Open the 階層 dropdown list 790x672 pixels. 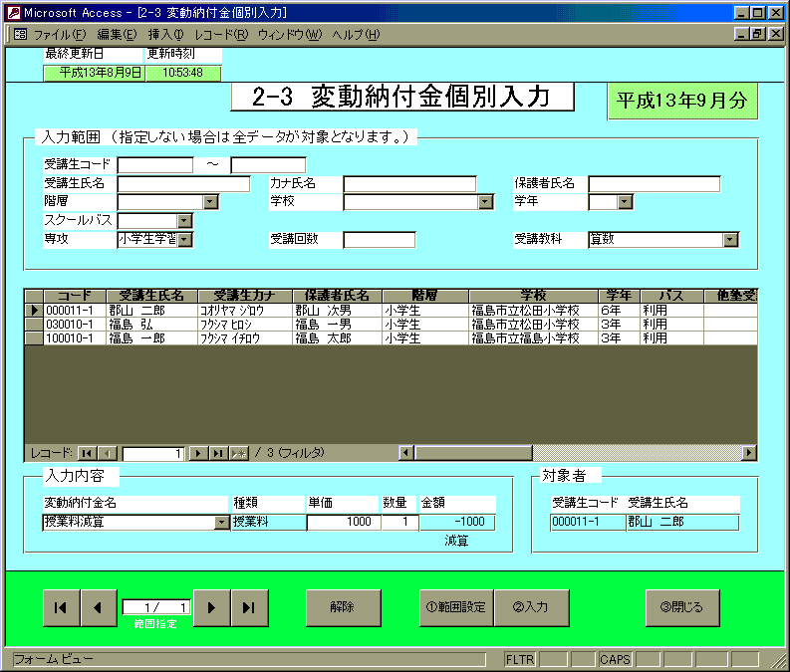(x=210, y=202)
